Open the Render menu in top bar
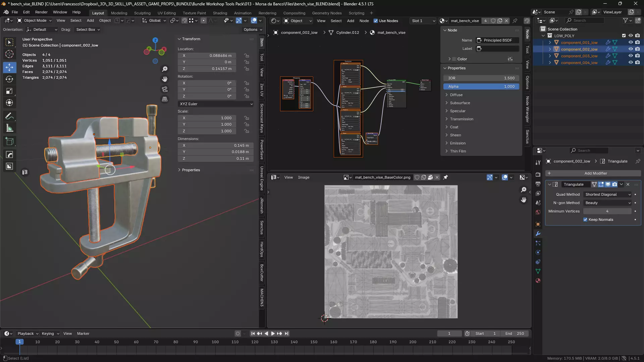The width and height of the screenshot is (644, 362). (41, 12)
